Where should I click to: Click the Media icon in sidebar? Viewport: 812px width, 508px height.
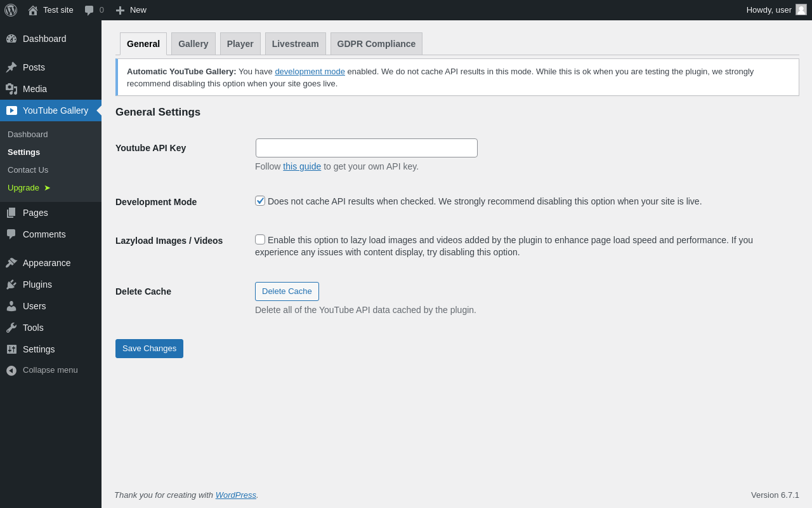[x=11, y=89]
